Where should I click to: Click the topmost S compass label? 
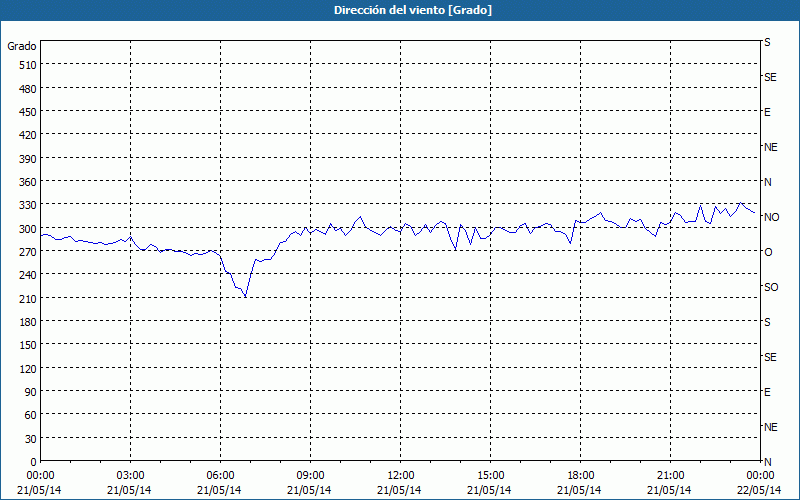767,42
